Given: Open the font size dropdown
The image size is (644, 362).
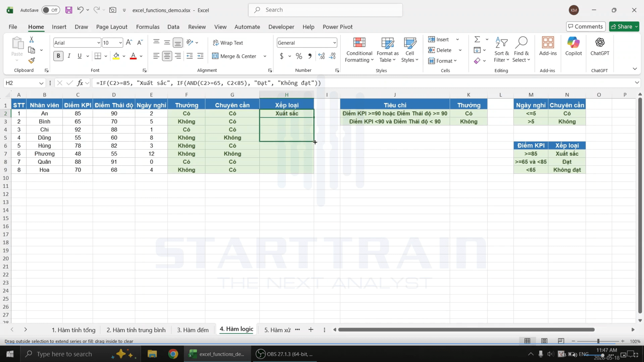Looking at the screenshot, I should tap(120, 43).
